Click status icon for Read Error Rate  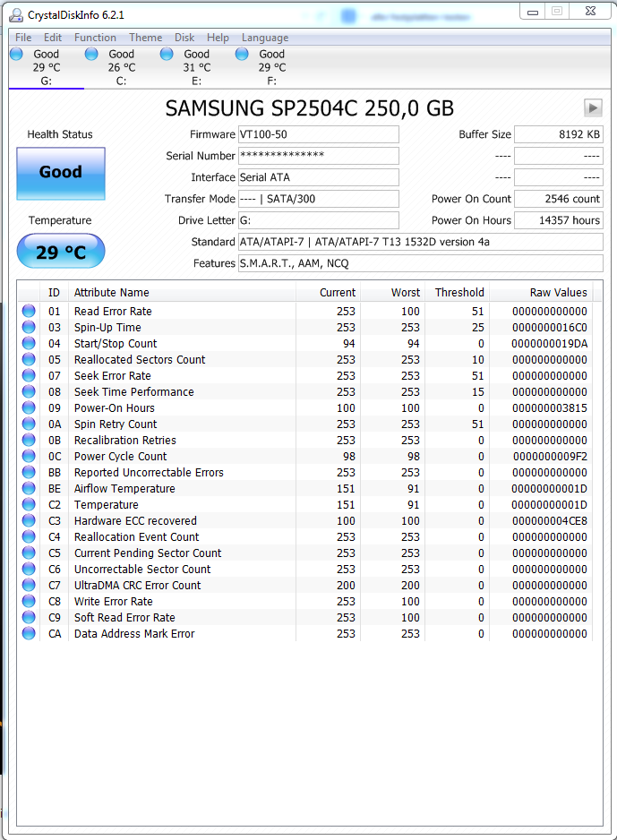pyautogui.click(x=29, y=312)
